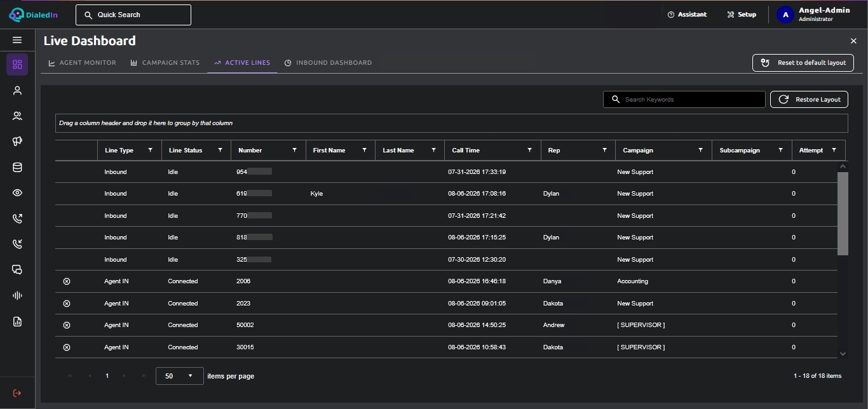Open the chat messages icon in sidebar
The height and width of the screenshot is (409, 868).
coord(17,269)
